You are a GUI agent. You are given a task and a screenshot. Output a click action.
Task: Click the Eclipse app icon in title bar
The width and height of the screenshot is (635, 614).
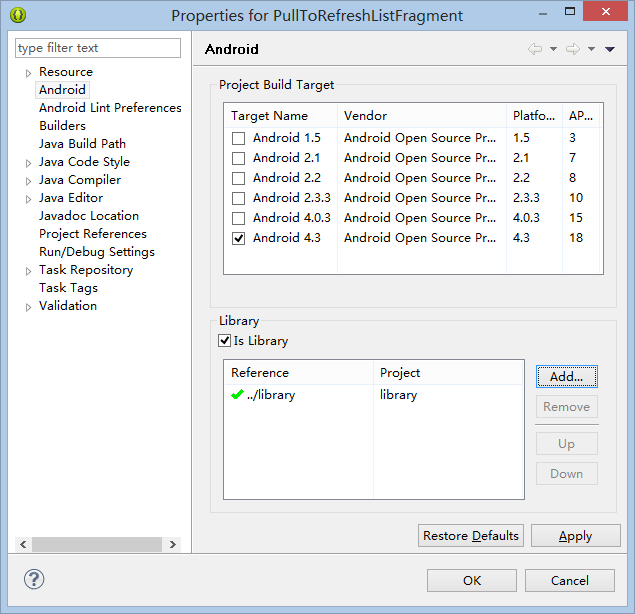point(18,15)
